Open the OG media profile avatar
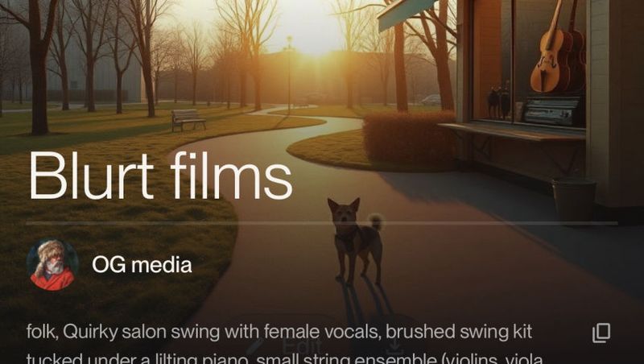Viewport: 644px width, 364px height. coord(52,265)
